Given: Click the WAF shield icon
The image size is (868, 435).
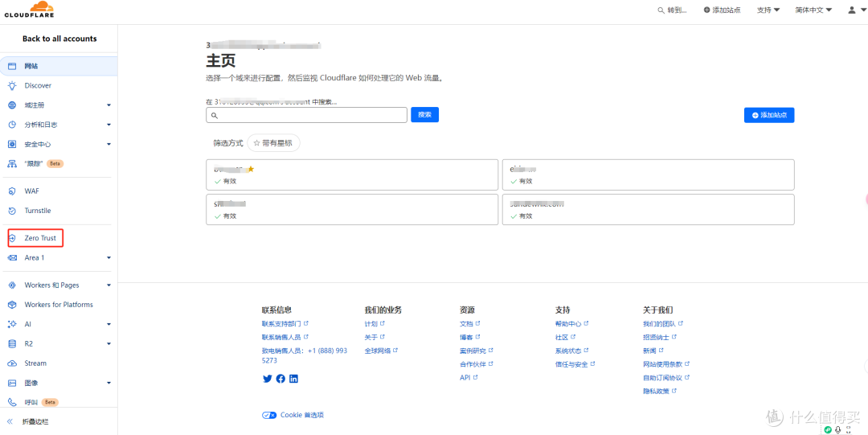Looking at the screenshot, I should (x=11, y=191).
